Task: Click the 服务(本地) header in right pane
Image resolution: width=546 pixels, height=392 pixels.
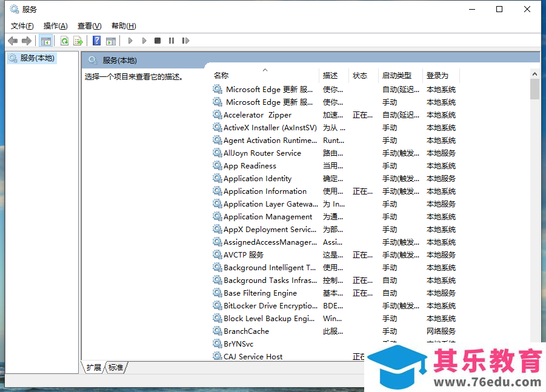Action: 119,60
